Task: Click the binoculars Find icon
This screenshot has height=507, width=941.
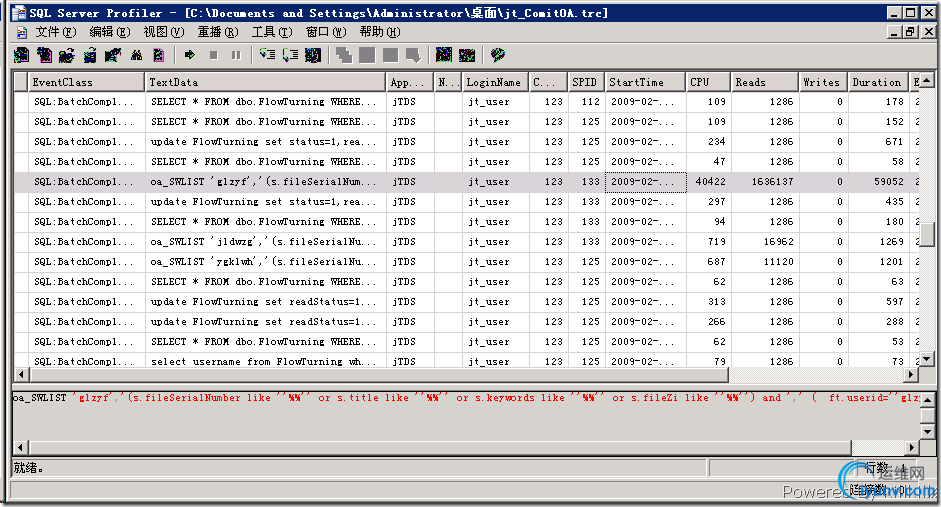Action: (136, 55)
